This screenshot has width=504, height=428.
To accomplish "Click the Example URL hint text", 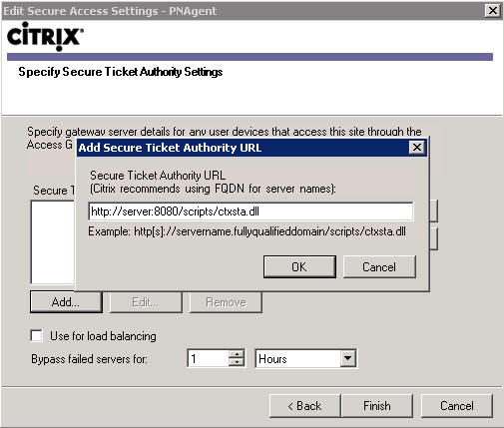I will [247, 231].
